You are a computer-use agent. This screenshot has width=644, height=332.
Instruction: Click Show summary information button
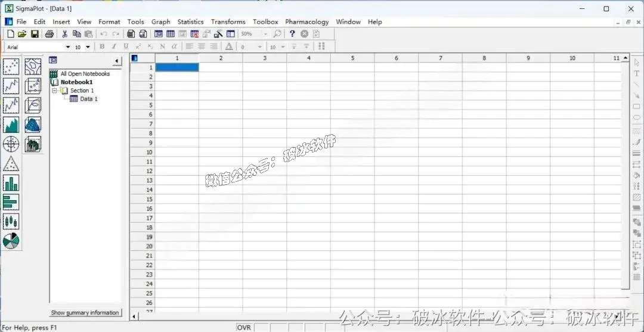point(85,313)
